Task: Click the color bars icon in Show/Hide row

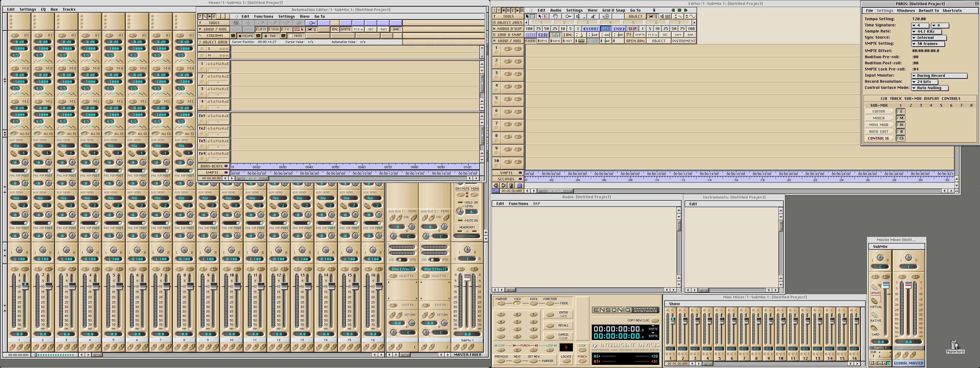Action: coord(582,41)
